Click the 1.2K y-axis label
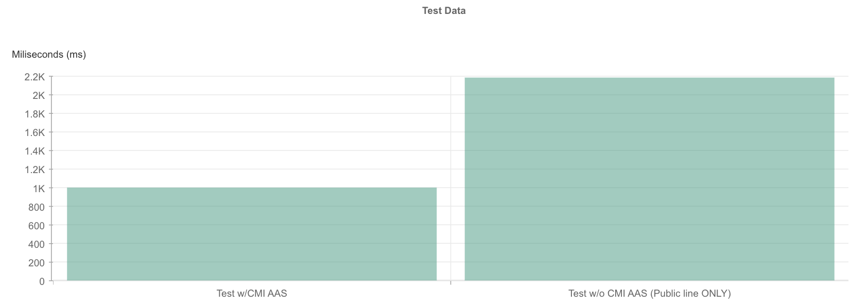The width and height of the screenshot is (868, 306). pos(34,169)
